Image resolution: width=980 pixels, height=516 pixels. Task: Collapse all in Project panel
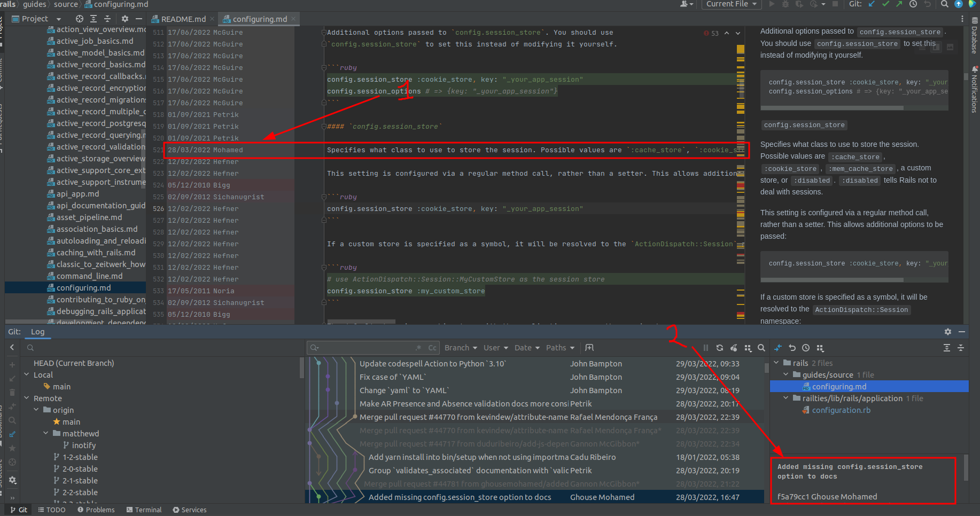(x=107, y=19)
